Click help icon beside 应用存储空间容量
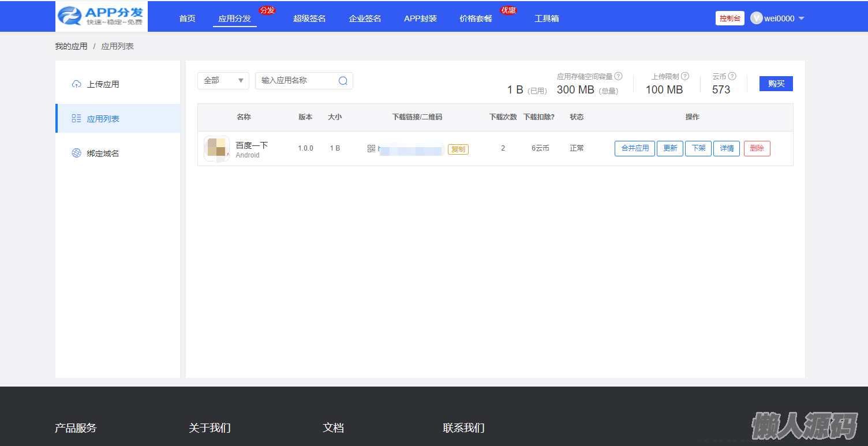This screenshot has width=868, height=446. pos(618,76)
